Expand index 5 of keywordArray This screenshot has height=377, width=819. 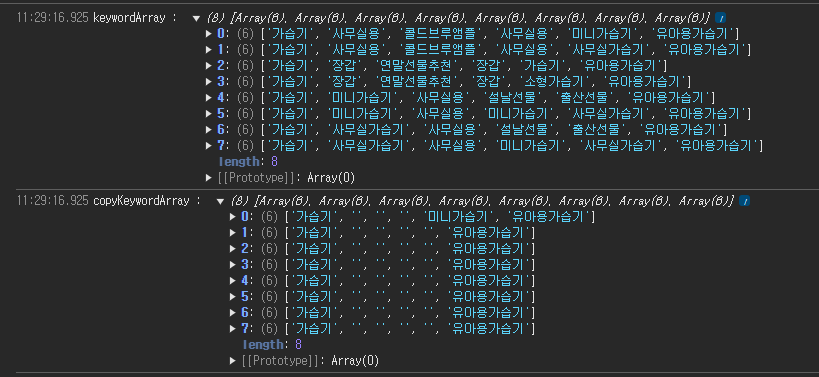pos(209,114)
